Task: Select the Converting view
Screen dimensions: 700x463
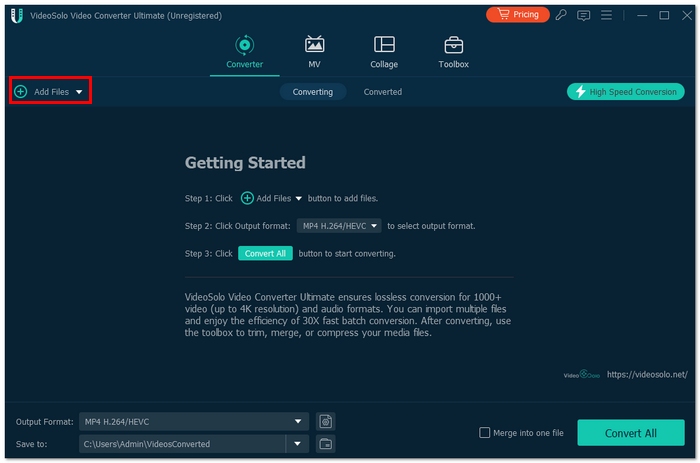Action: 313,92
